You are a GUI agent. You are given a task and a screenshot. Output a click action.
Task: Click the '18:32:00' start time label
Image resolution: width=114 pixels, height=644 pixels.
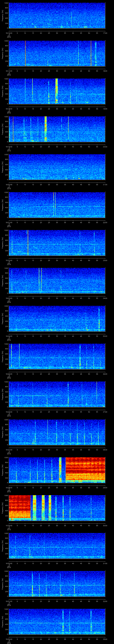pyautogui.click(x=9, y=639)
